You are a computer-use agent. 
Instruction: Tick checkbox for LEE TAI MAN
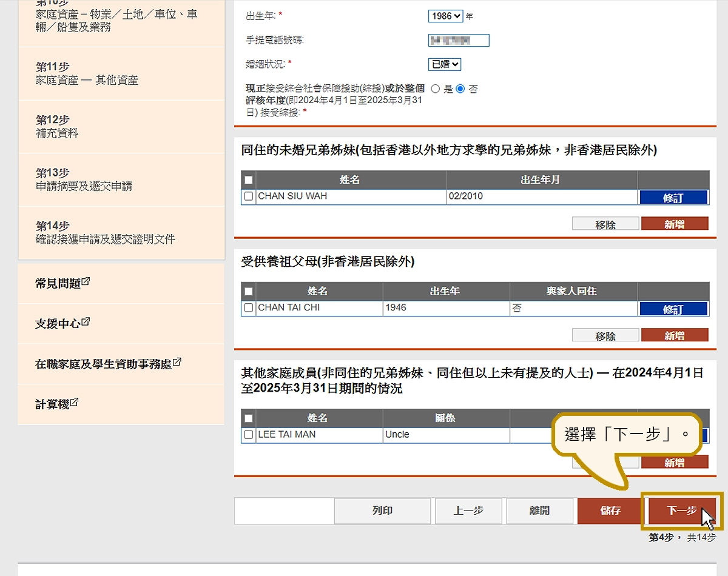(x=248, y=435)
